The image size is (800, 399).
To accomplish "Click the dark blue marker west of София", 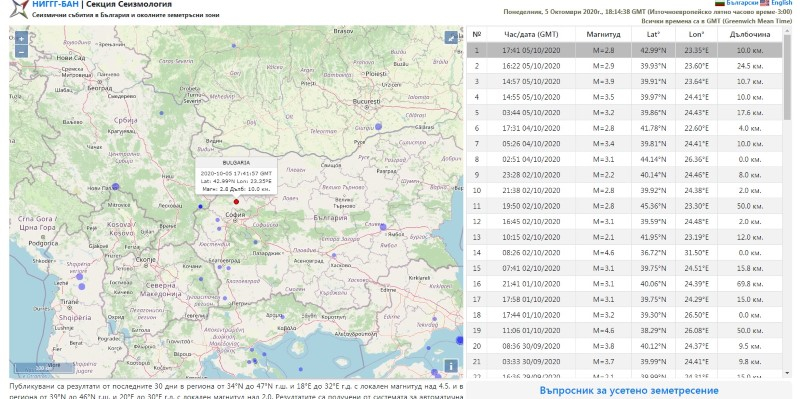I will click(201, 206).
